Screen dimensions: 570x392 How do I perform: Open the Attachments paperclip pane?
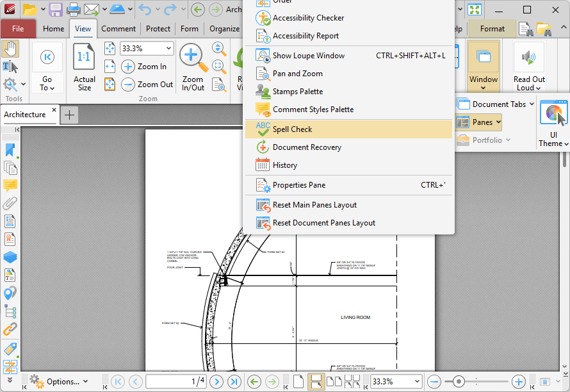pyautogui.click(x=10, y=204)
